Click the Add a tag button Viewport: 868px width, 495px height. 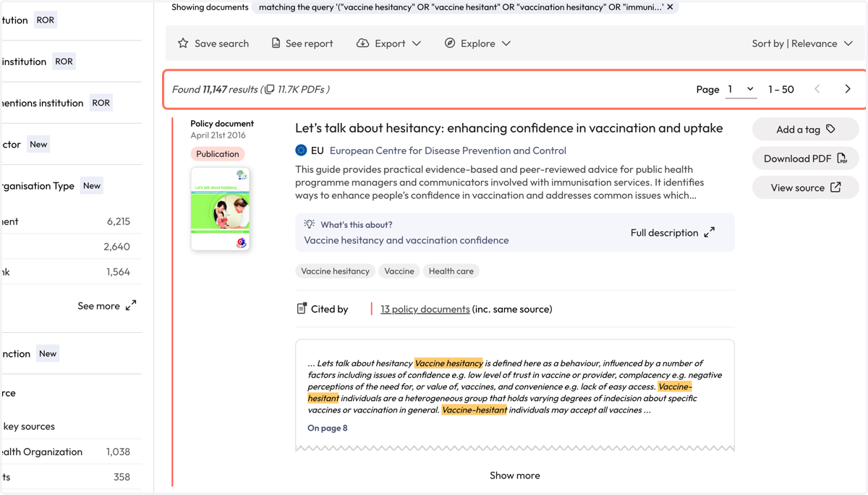click(x=806, y=130)
